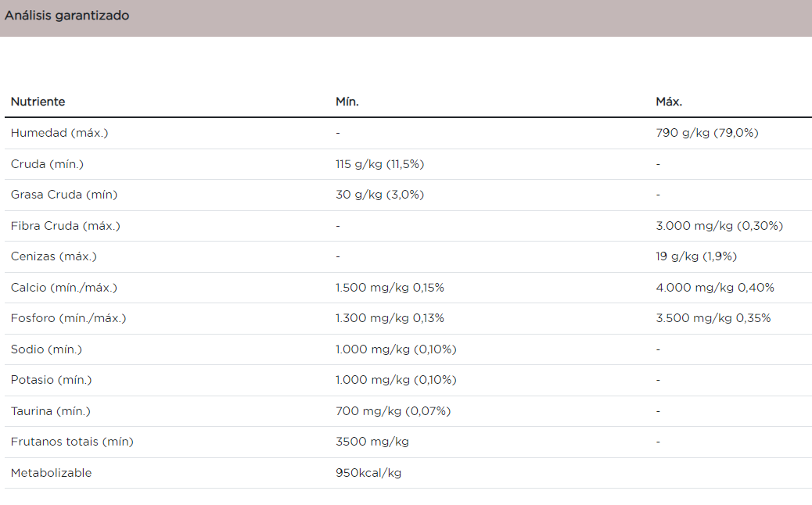
Task: Click the 790 g/kg (79,0%) value
Action: 707,133
